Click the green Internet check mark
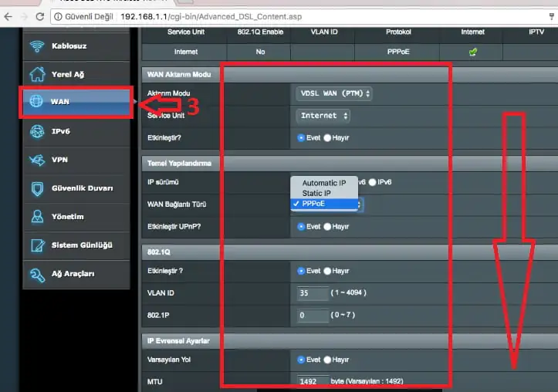This screenshot has height=392, width=558. pyautogui.click(x=472, y=52)
